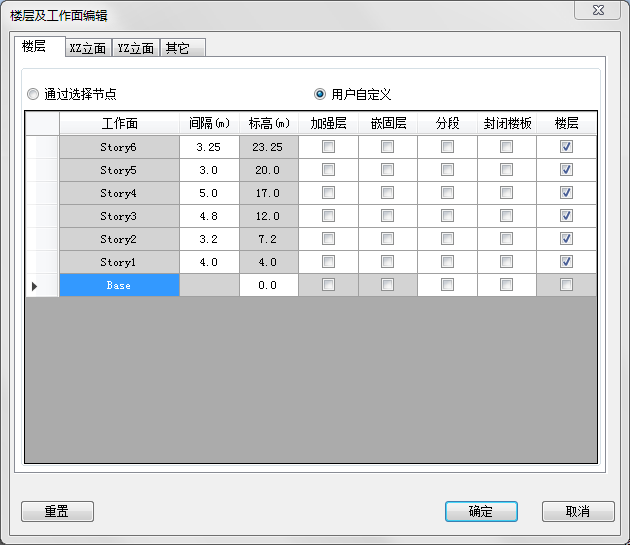Viewport: 630px width, 545px height.
Task: Click the row indicator arrow beside Base
Action: [37, 286]
